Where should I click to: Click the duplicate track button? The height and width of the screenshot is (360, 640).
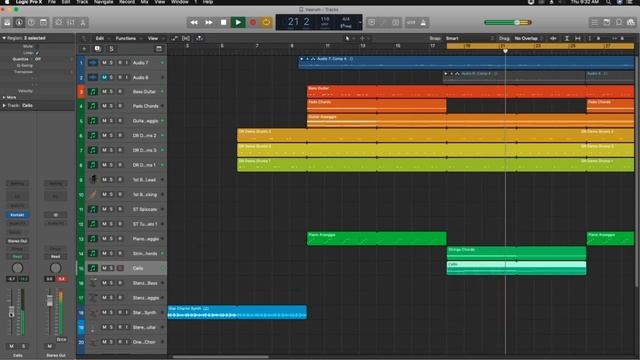pyautogui.click(x=98, y=49)
